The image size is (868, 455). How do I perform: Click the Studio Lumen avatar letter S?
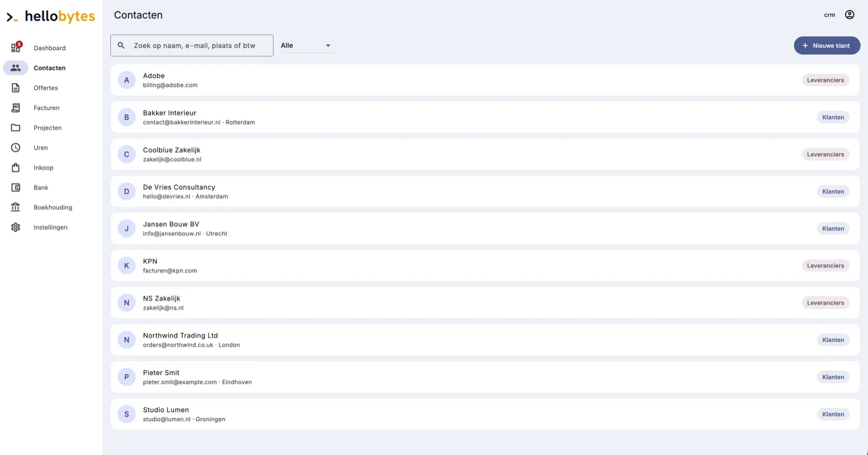(x=127, y=414)
